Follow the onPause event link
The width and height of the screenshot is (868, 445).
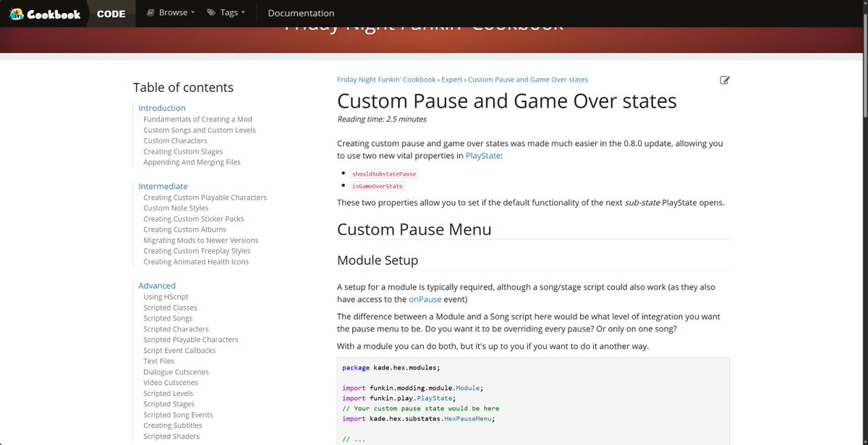[x=425, y=299]
